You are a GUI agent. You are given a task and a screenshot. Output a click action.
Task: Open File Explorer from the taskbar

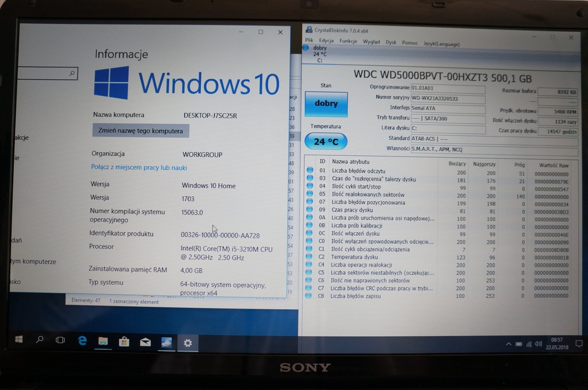click(103, 341)
